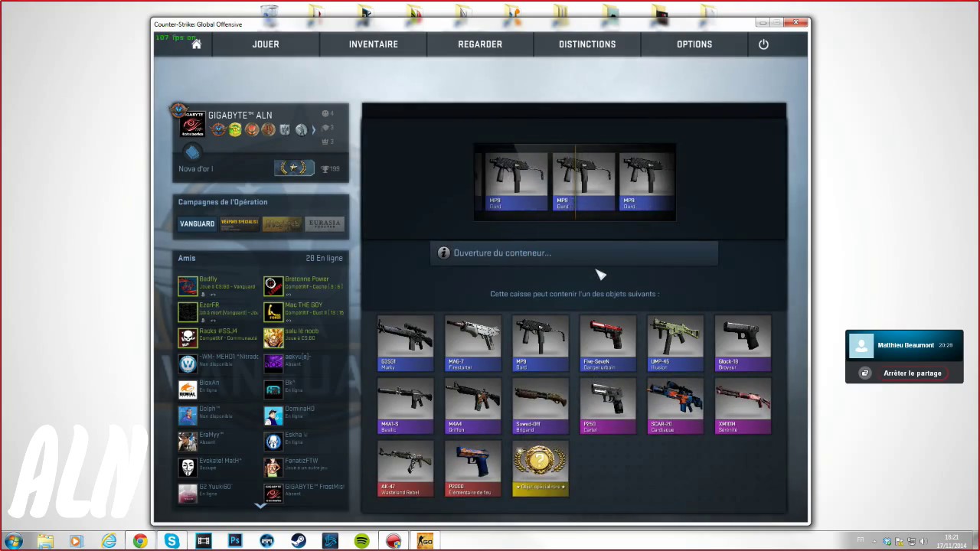Open the JOUER menu
Screen dimensions: 980x551
(266, 44)
